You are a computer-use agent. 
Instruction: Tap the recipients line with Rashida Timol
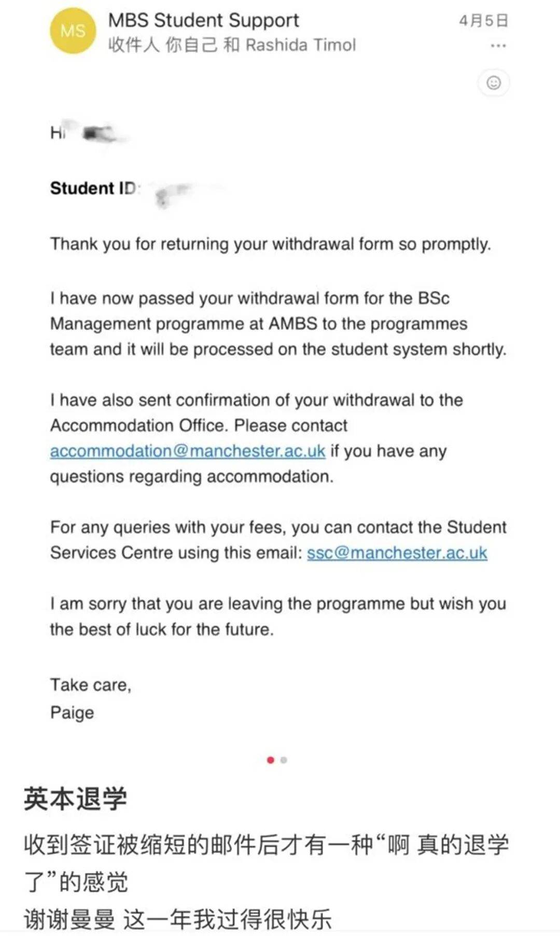point(232,45)
